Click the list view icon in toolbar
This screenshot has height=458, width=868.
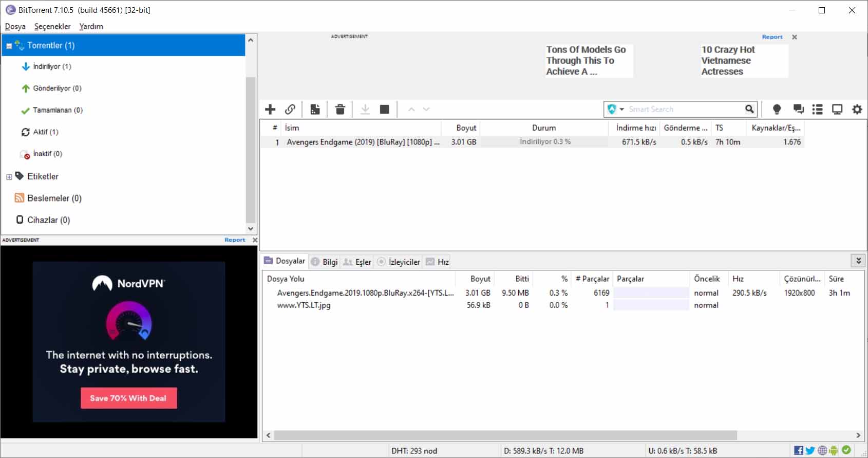pos(817,109)
